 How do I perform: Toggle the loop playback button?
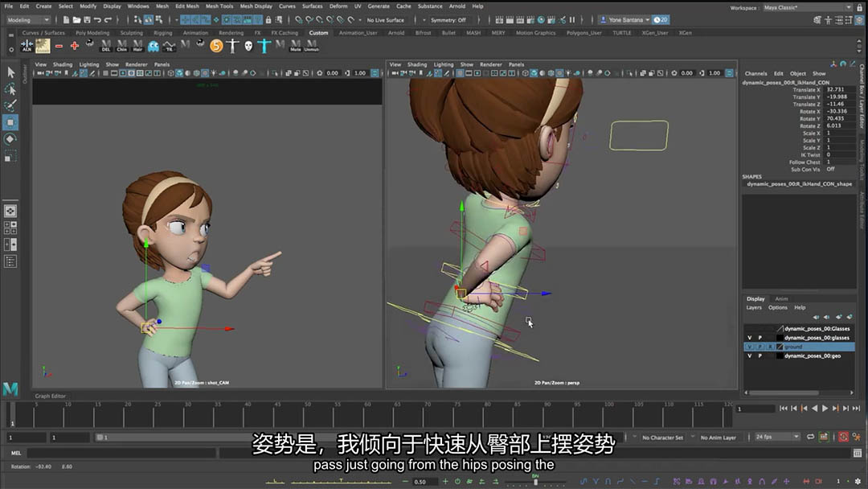click(810, 437)
